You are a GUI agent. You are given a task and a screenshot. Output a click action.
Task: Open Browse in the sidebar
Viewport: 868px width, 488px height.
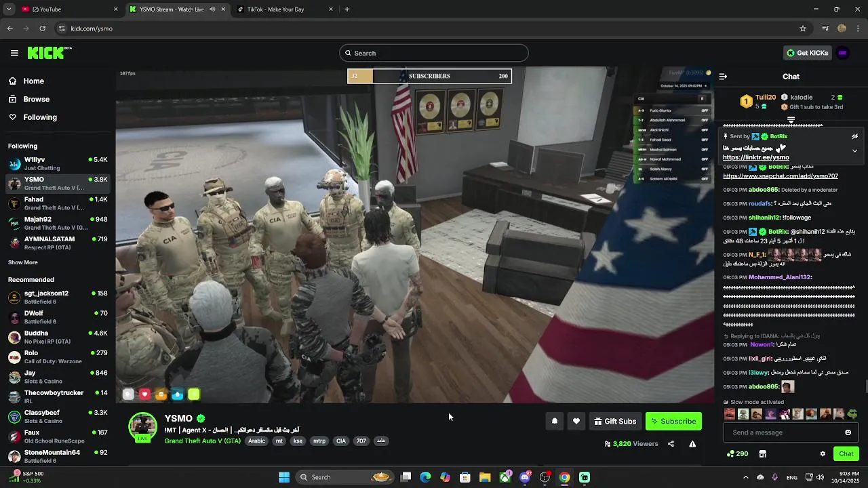tap(36, 99)
